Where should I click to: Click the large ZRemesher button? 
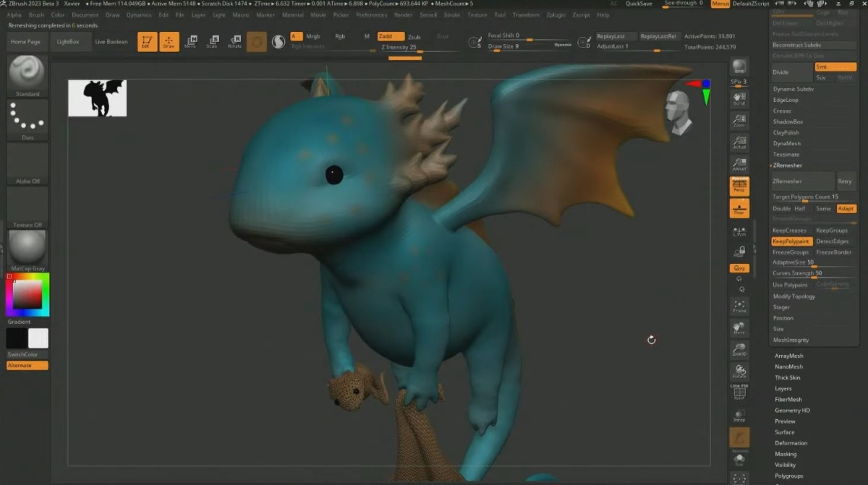[802, 181]
